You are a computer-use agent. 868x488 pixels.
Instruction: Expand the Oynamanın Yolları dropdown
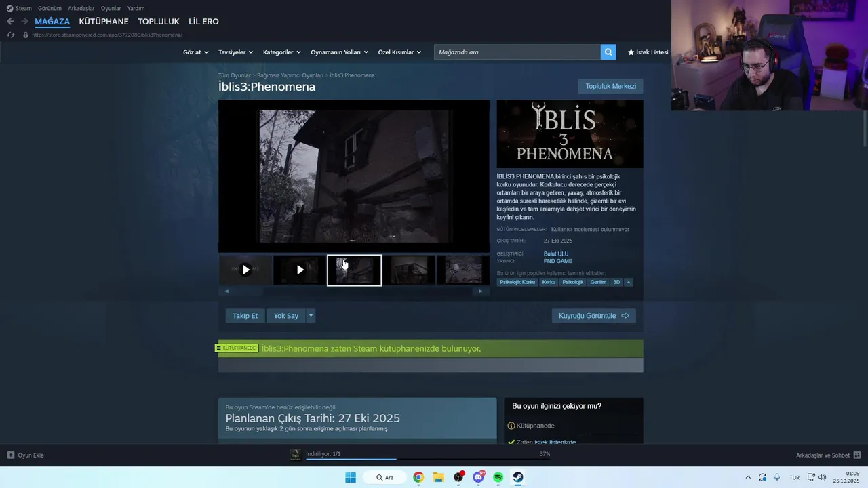tap(339, 52)
